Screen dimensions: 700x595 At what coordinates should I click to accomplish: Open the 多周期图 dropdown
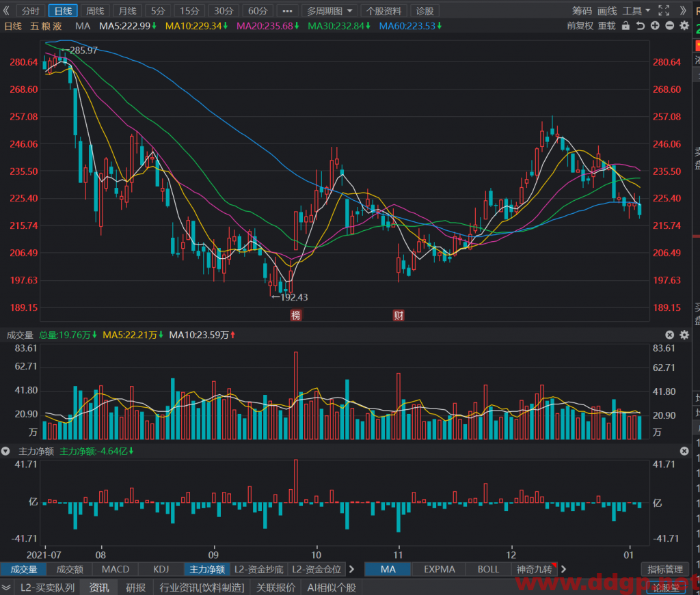(x=329, y=11)
